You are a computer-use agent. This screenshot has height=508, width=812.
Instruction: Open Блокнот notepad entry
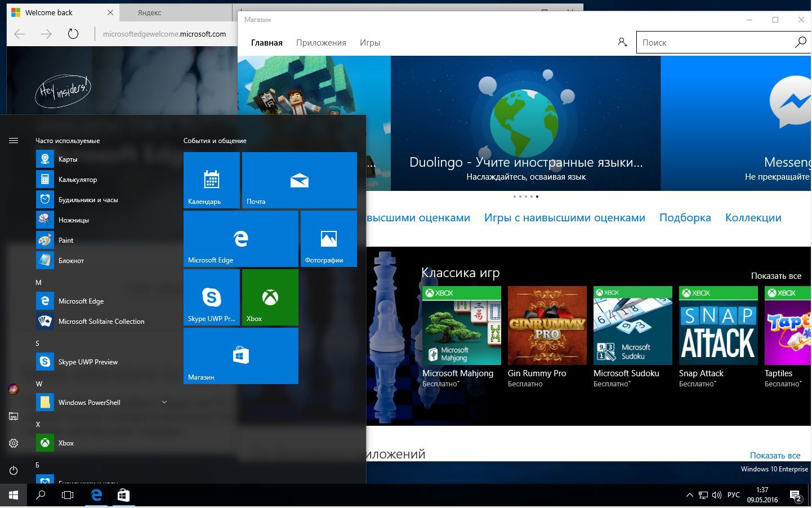(102, 260)
